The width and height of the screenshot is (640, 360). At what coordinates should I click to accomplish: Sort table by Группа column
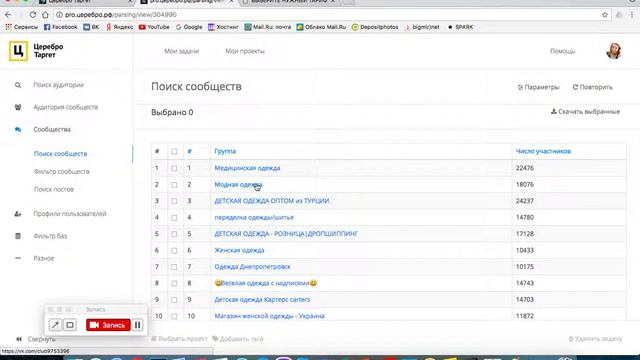pos(225,151)
